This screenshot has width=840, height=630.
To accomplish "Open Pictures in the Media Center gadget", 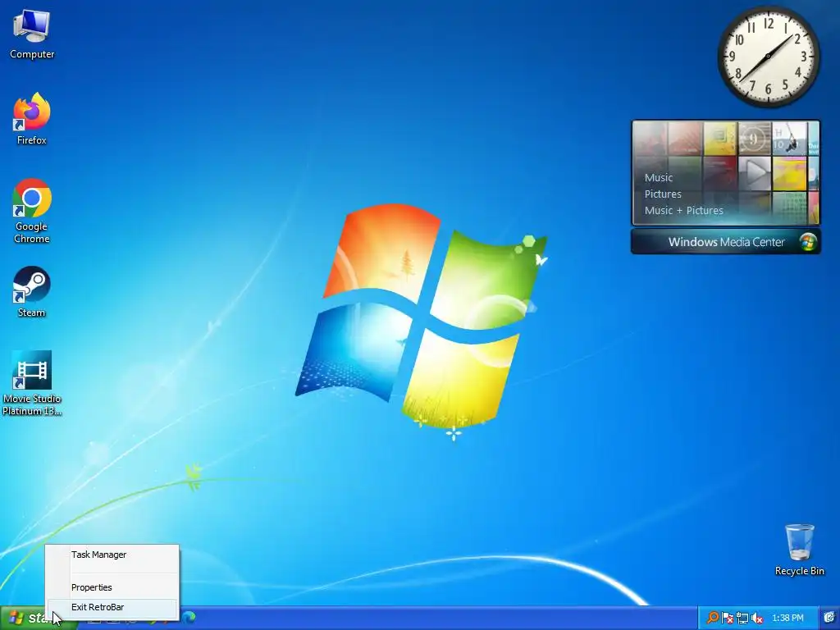I will coord(663,194).
